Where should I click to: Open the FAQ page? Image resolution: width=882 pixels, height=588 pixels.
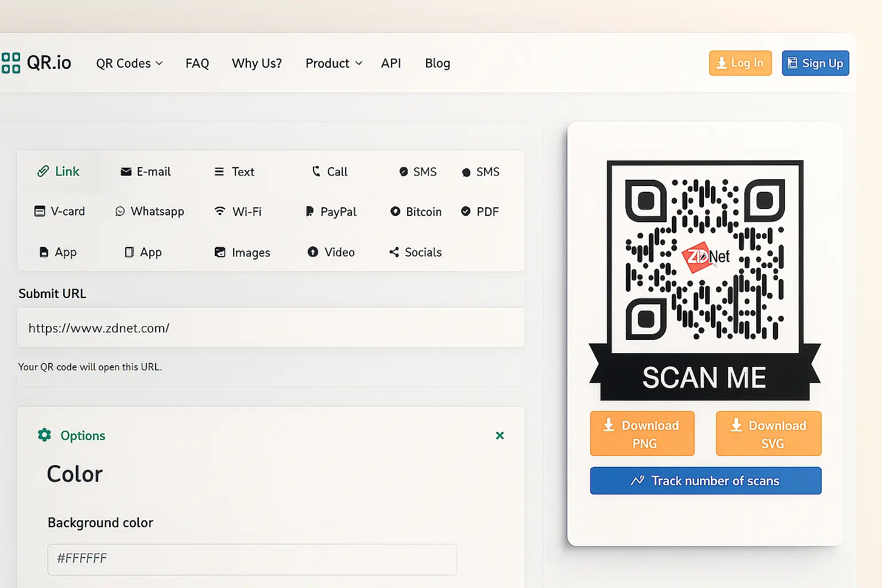197,63
